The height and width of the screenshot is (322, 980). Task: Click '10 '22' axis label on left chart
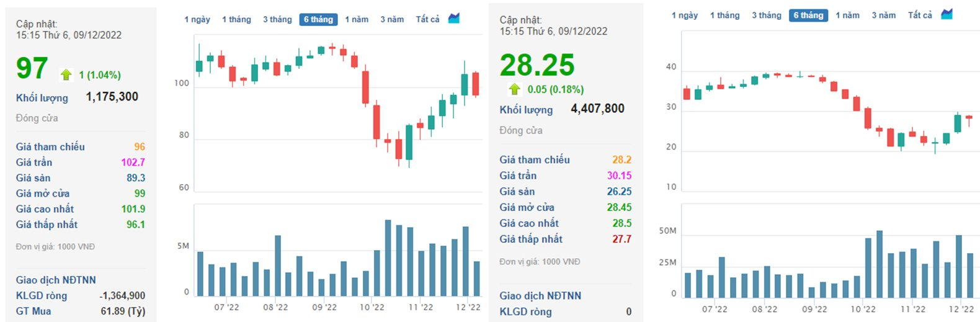[x=372, y=307]
